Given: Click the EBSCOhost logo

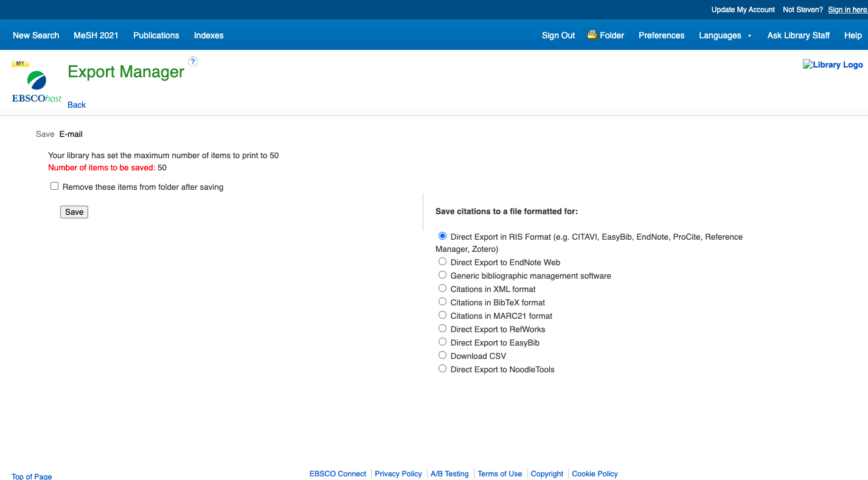Looking at the screenshot, I should [x=36, y=82].
